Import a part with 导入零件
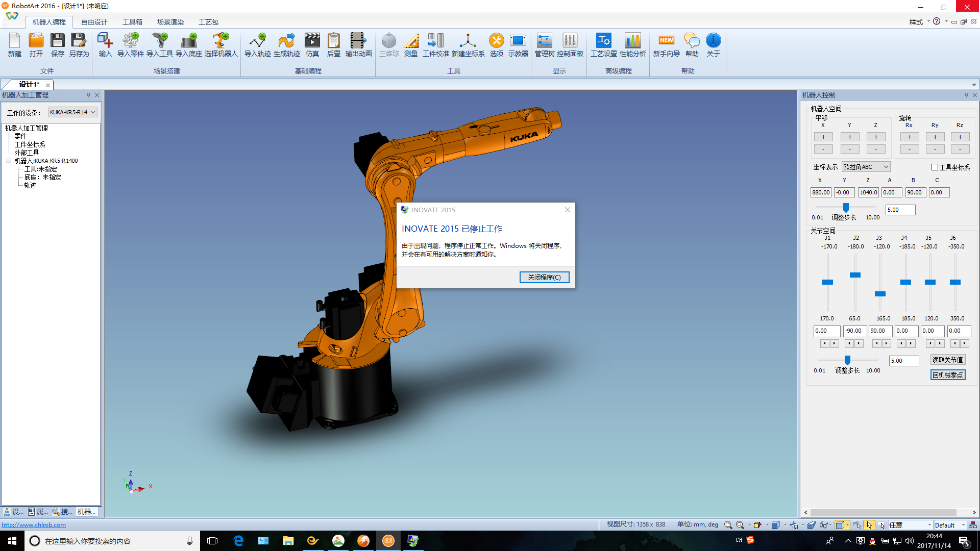980x551 pixels. (x=131, y=45)
